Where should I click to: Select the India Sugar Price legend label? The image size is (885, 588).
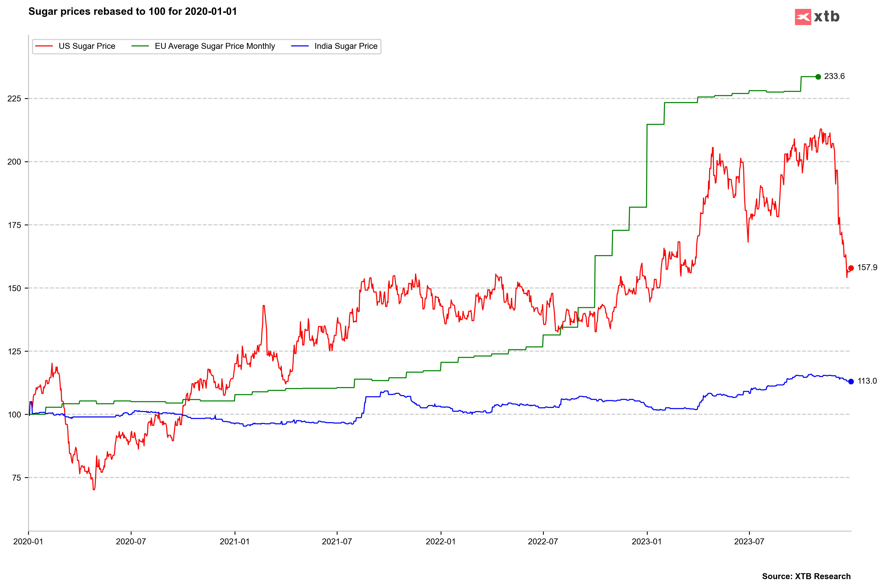346,46
